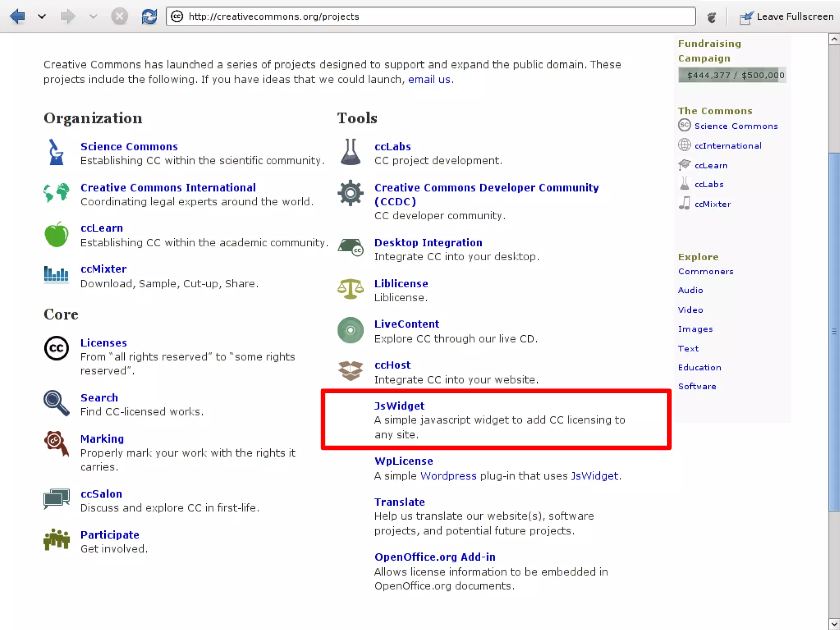The image size is (840, 630).
Task: Click the browser Back arrow button
Action: (x=17, y=16)
